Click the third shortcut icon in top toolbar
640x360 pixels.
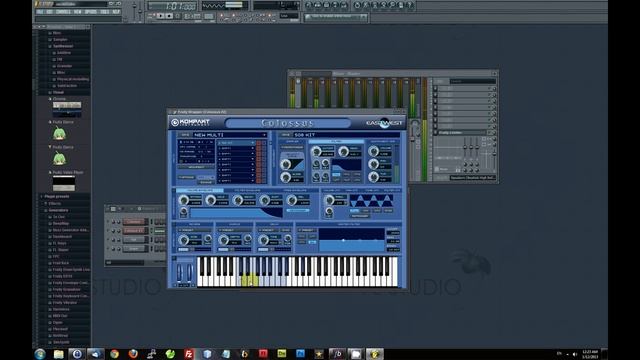(327, 5)
